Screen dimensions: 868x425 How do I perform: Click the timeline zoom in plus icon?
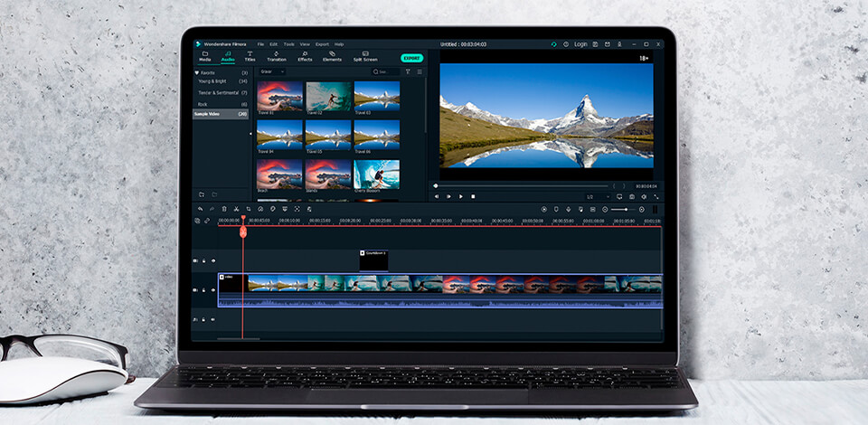[642, 209]
